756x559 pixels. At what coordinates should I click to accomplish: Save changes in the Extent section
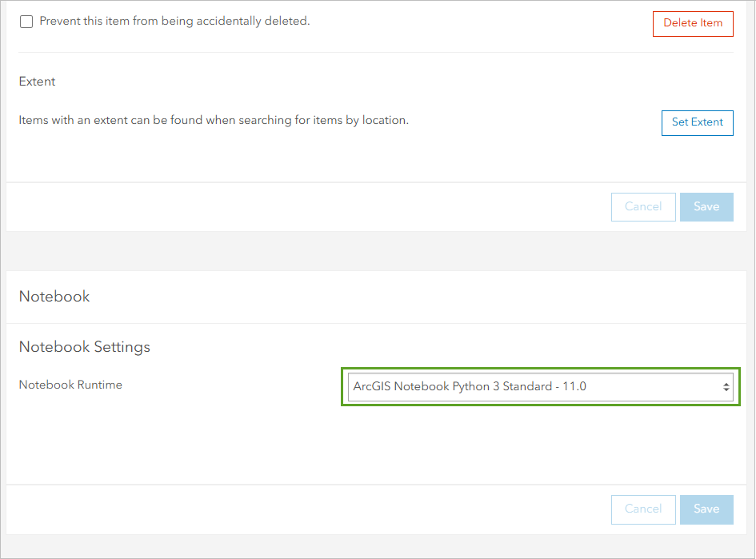coord(706,207)
